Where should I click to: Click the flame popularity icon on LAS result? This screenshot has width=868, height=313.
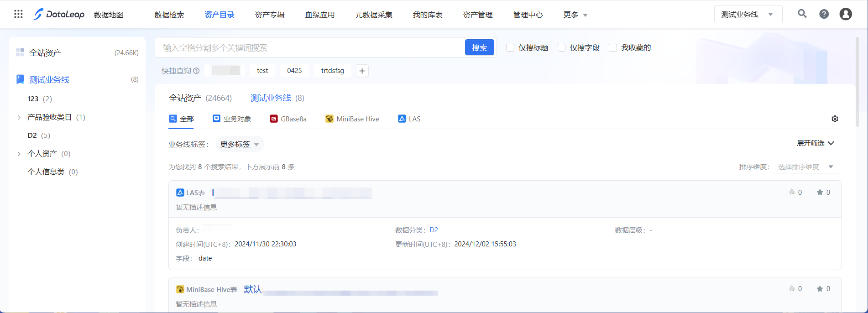point(792,193)
